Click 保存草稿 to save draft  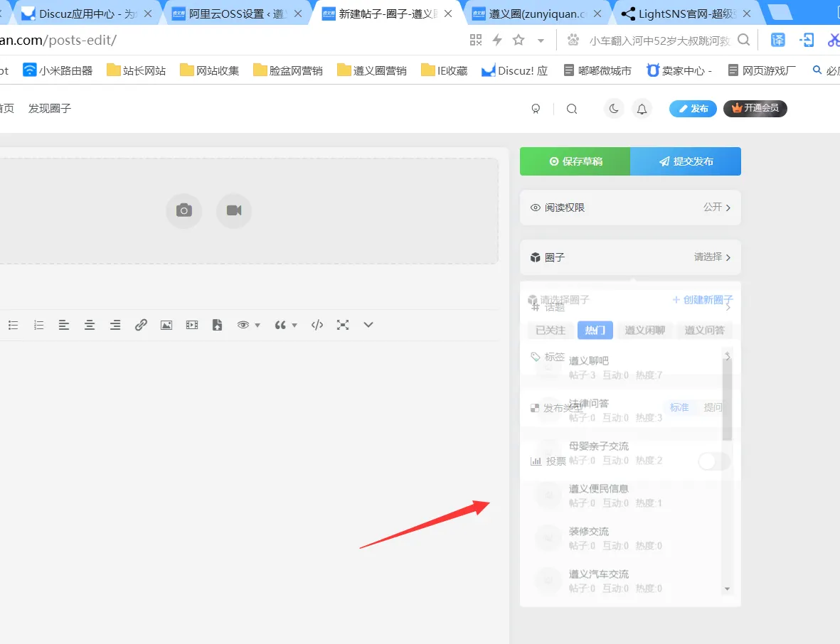point(575,161)
